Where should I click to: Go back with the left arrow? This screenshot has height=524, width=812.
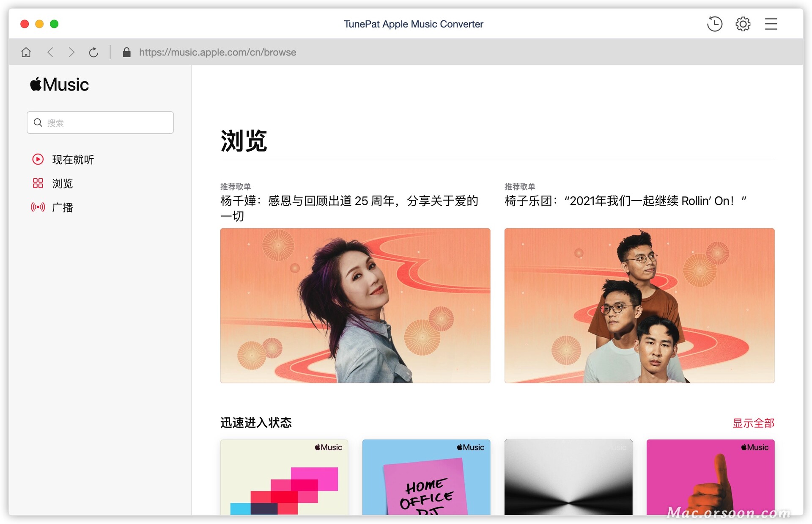pyautogui.click(x=50, y=52)
